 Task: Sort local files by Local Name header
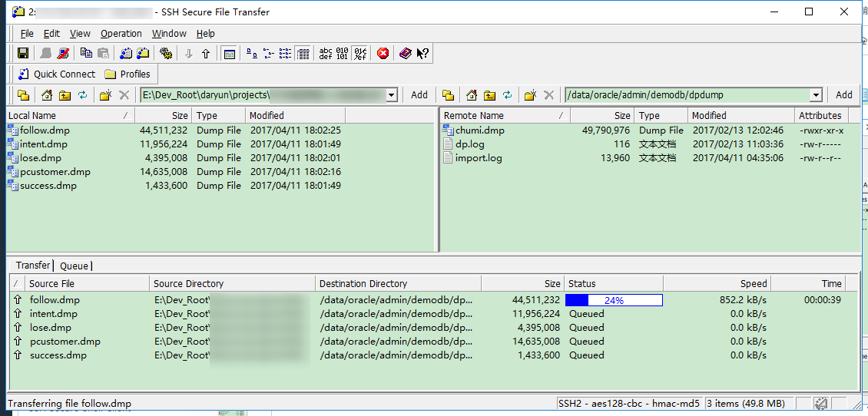(71, 116)
